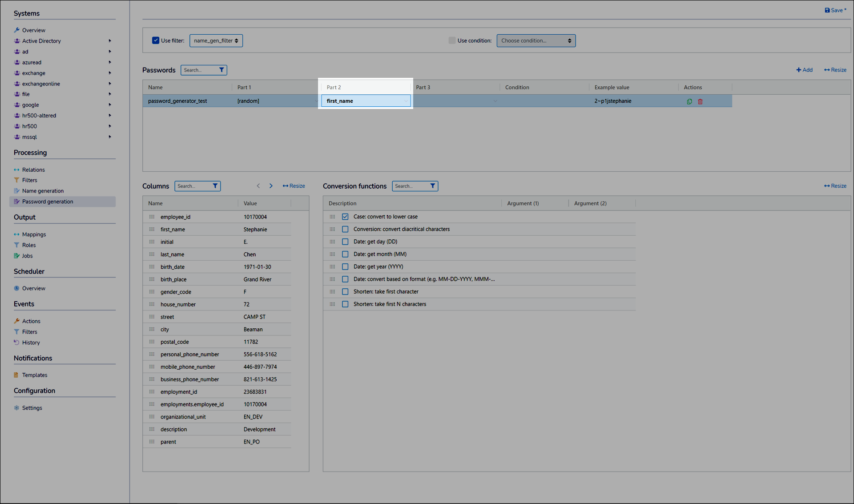The image size is (854, 504).
Task: Click Add to create new password
Action: click(804, 70)
